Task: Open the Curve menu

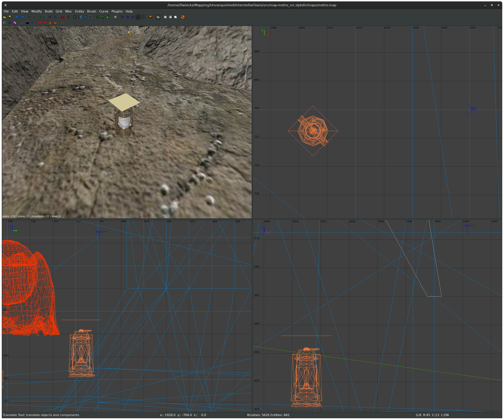Action: (104, 11)
